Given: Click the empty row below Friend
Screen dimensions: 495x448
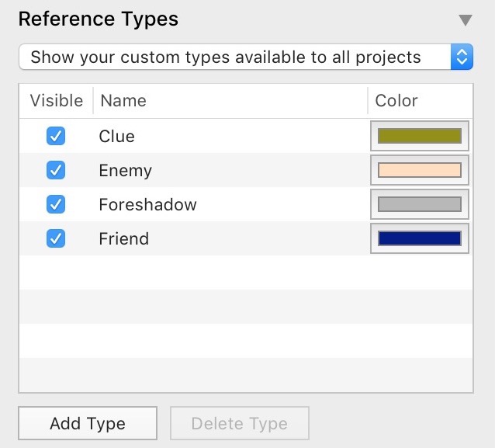Looking at the screenshot, I should [x=233, y=273].
